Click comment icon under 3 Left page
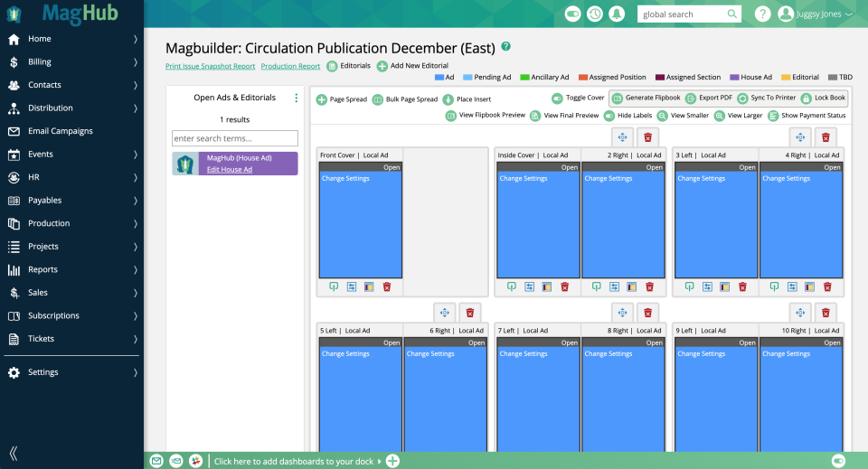868x469 pixels. (x=689, y=286)
